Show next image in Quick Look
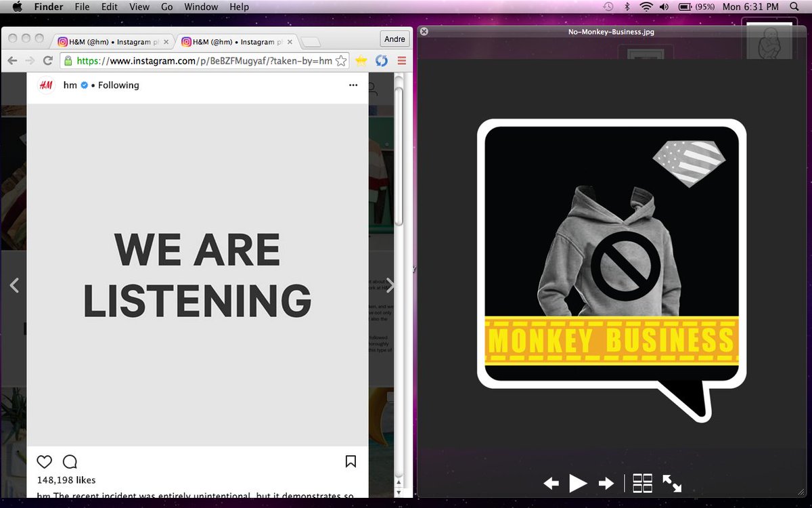This screenshot has width=812, height=508. tap(606, 483)
